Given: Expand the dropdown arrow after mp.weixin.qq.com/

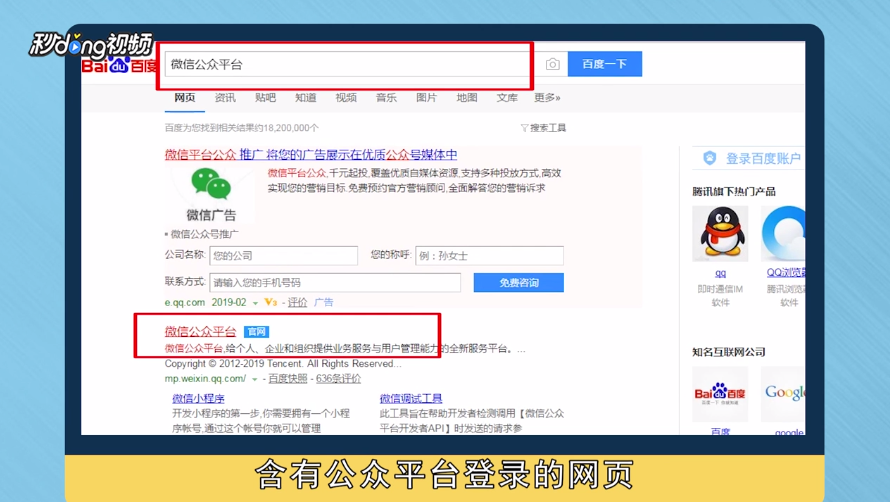Looking at the screenshot, I should click(x=255, y=379).
